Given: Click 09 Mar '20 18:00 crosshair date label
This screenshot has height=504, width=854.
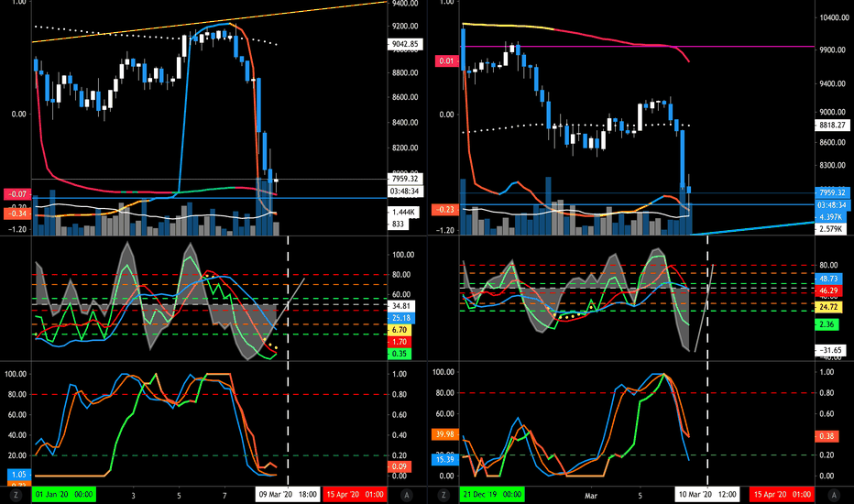Looking at the screenshot, I should click(x=288, y=495).
